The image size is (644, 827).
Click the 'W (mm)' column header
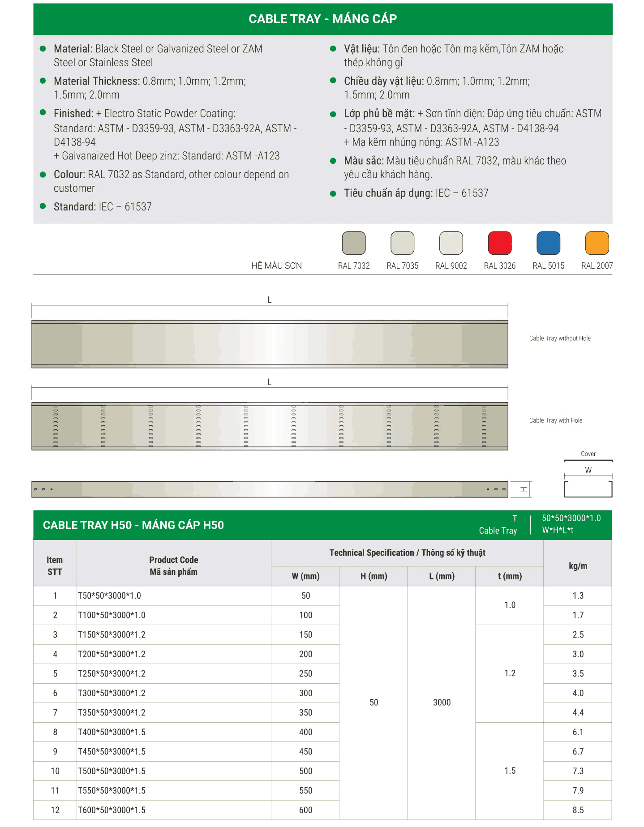[305, 576]
